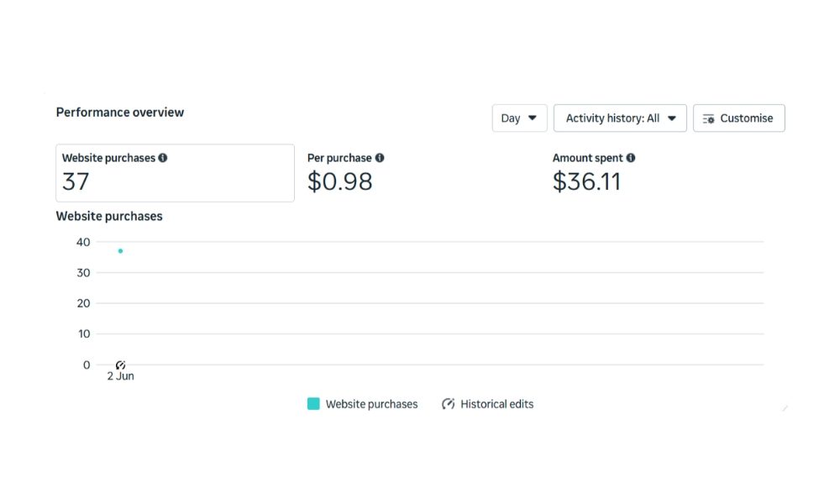Screen dimensions: 840x504
Task: Click the Website purchases legend label
Action: [x=372, y=404]
